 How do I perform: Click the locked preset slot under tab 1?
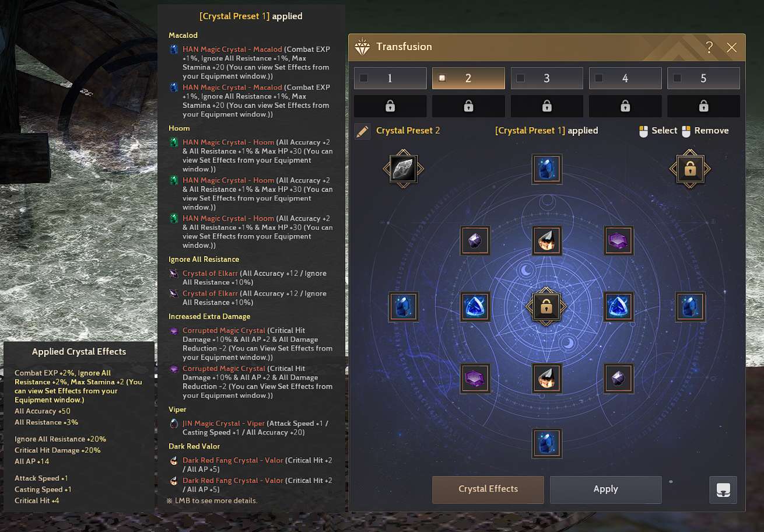tap(390, 106)
